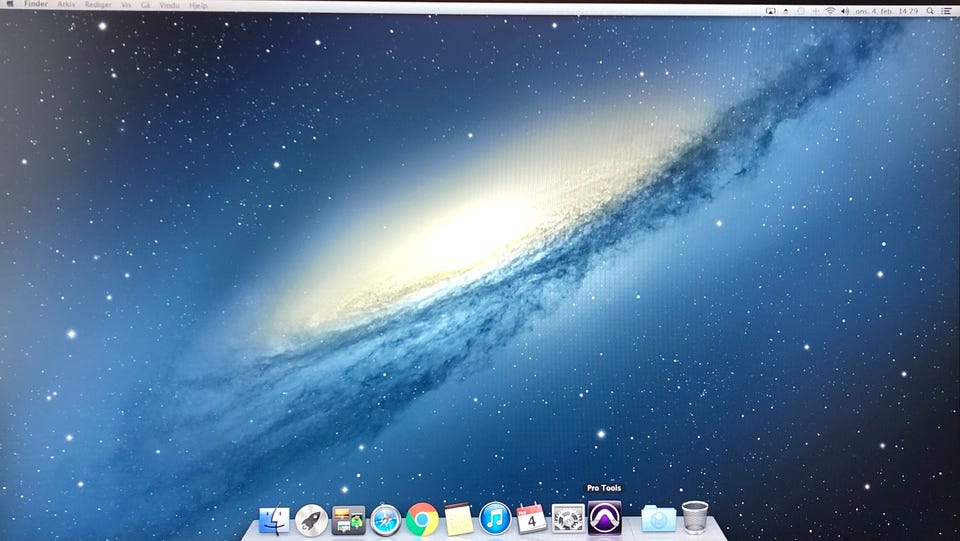
Task: Launch Google Chrome from the Dock
Action: (422, 520)
